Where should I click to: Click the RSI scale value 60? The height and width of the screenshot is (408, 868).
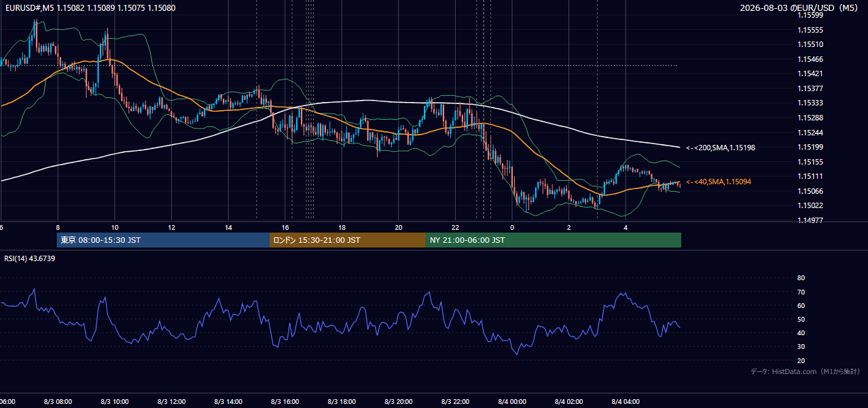[801, 305]
